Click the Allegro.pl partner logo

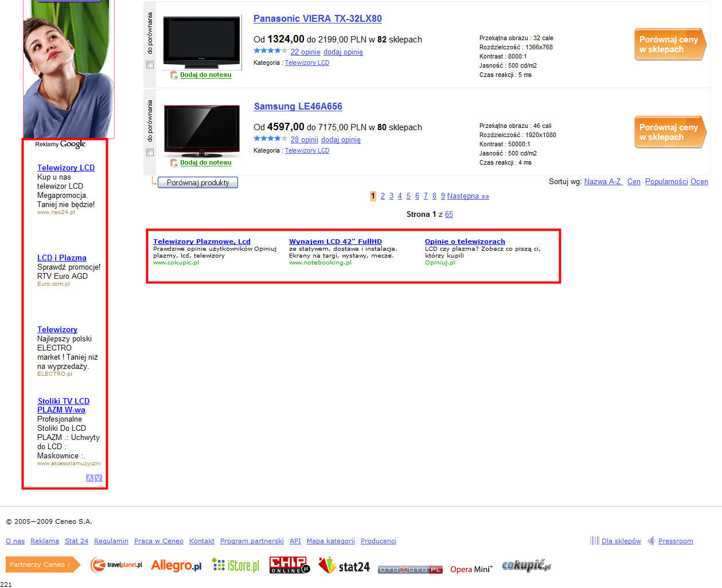point(176,566)
